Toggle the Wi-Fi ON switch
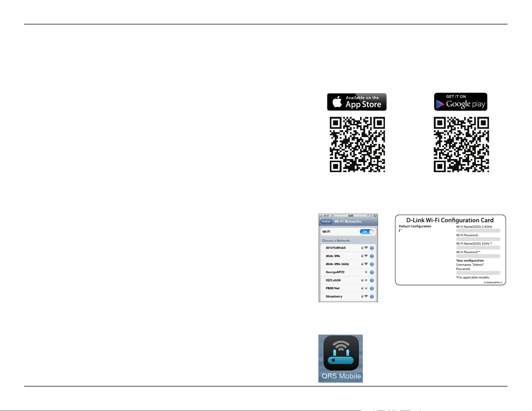532x411 pixels. coord(367,232)
